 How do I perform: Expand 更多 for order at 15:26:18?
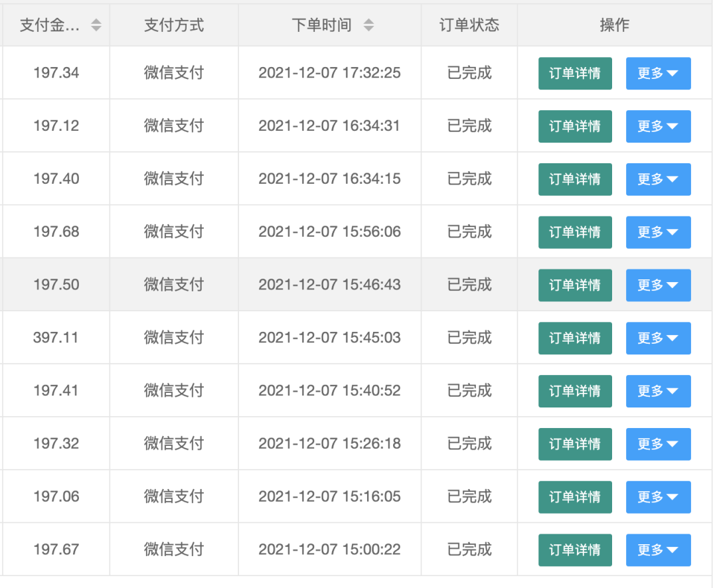click(x=658, y=443)
